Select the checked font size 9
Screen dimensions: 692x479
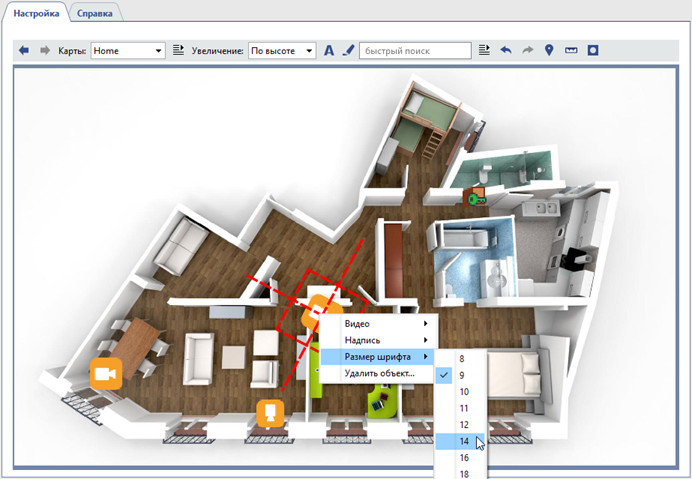coord(461,375)
